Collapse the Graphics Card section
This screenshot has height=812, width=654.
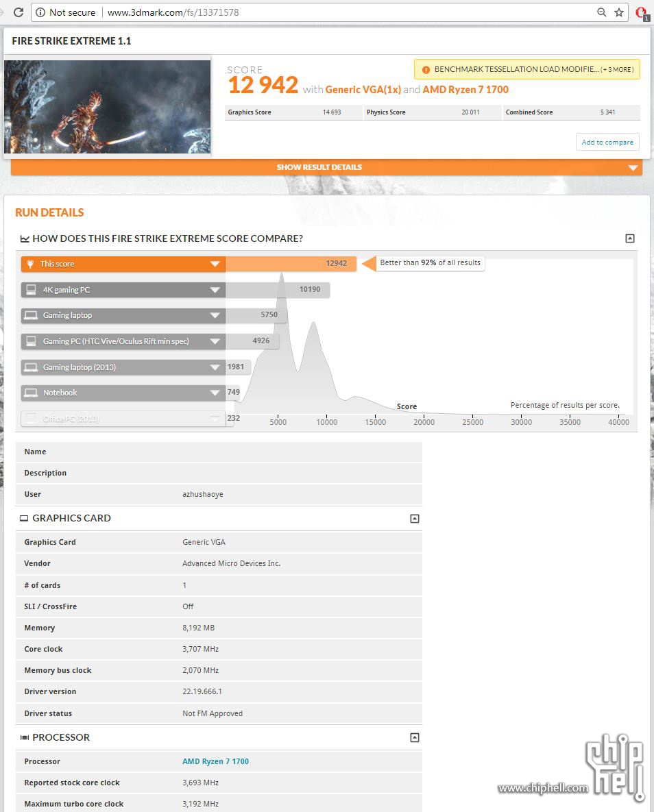click(x=414, y=519)
